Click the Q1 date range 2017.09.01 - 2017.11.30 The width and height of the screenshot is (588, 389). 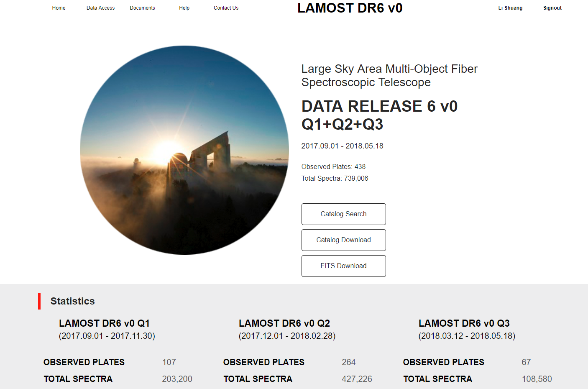click(x=107, y=336)
